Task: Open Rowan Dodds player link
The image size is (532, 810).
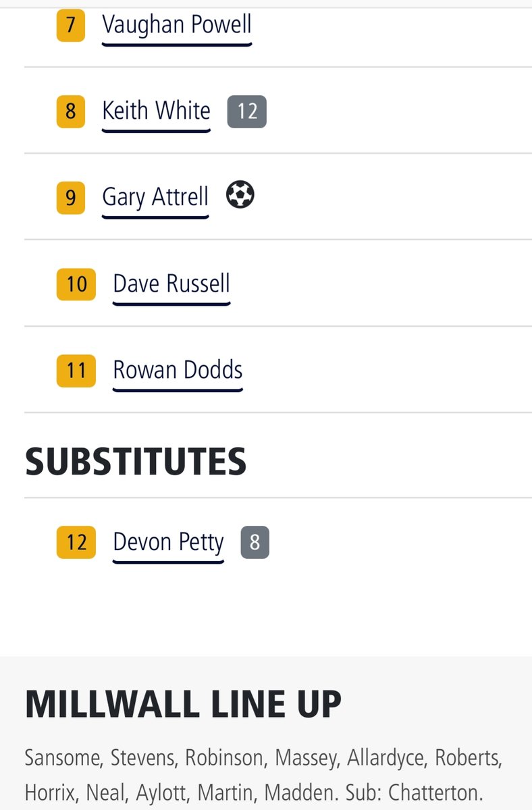Action: [178, 370]
